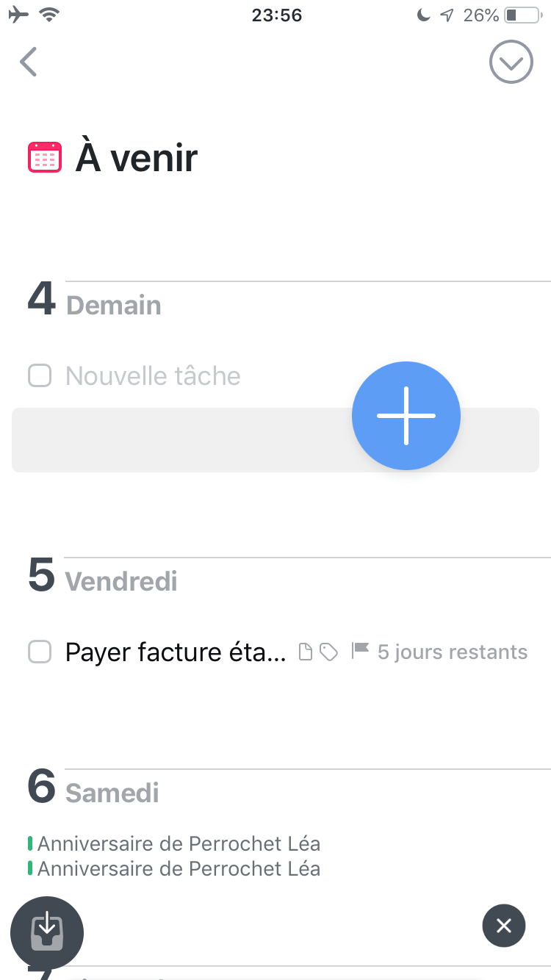
Task: Tap the blue plus button to add a task
Action: [x=406, y=415]
